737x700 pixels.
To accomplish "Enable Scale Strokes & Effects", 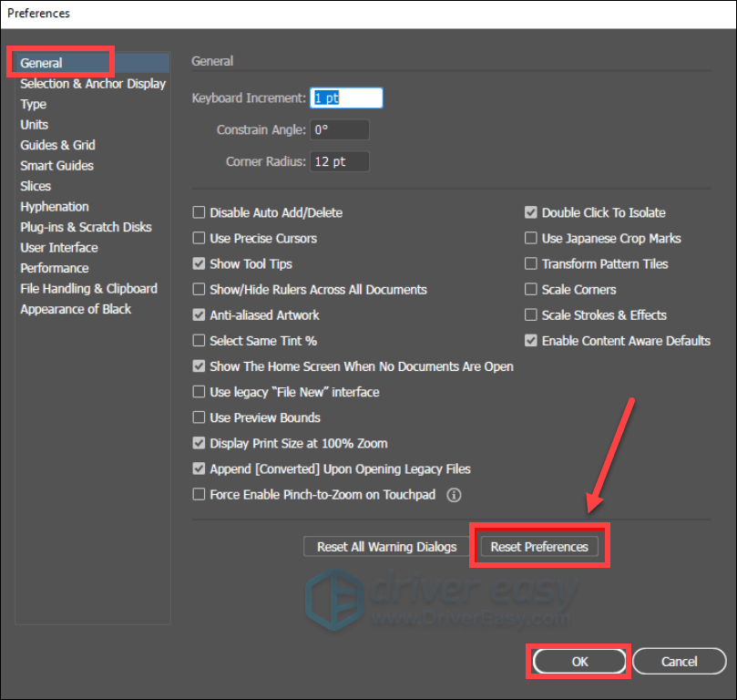I will (x=530, y=315).
